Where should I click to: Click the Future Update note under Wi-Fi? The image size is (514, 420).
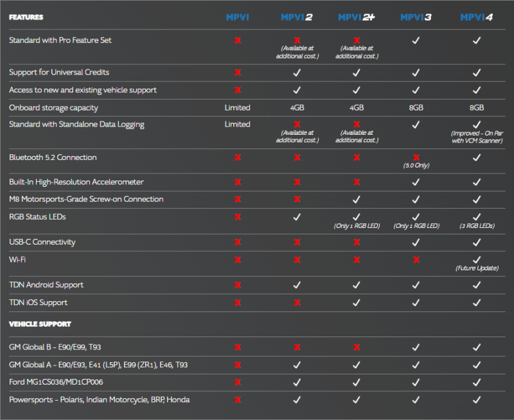476,268
